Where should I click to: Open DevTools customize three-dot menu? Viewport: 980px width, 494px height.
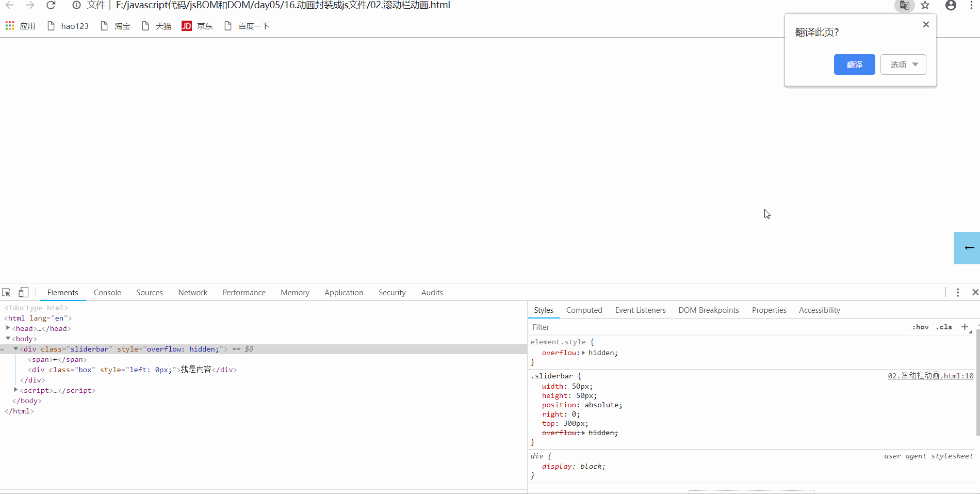(x=958, y=293)
